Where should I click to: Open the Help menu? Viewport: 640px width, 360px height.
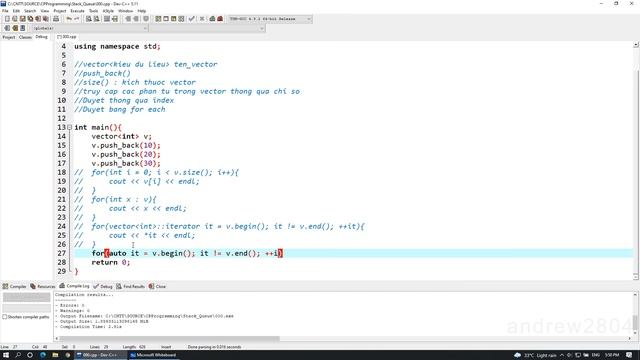pos(142,11)
